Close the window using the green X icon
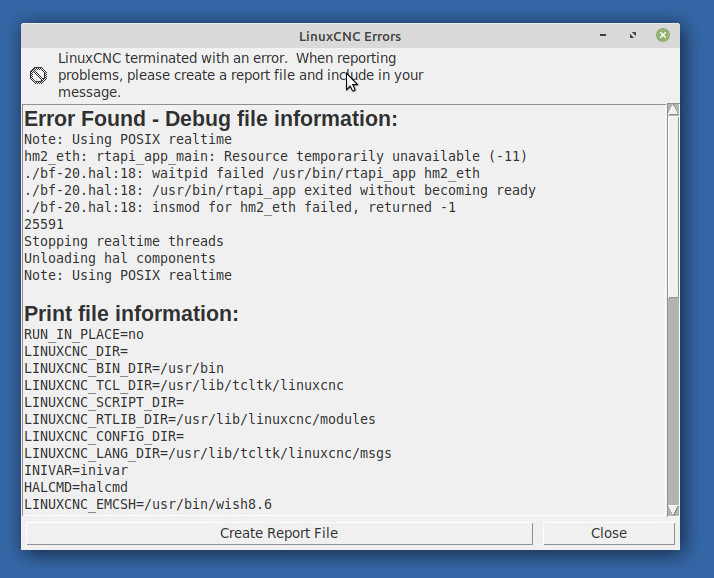714x578 pixels. [x=663, y=35]
